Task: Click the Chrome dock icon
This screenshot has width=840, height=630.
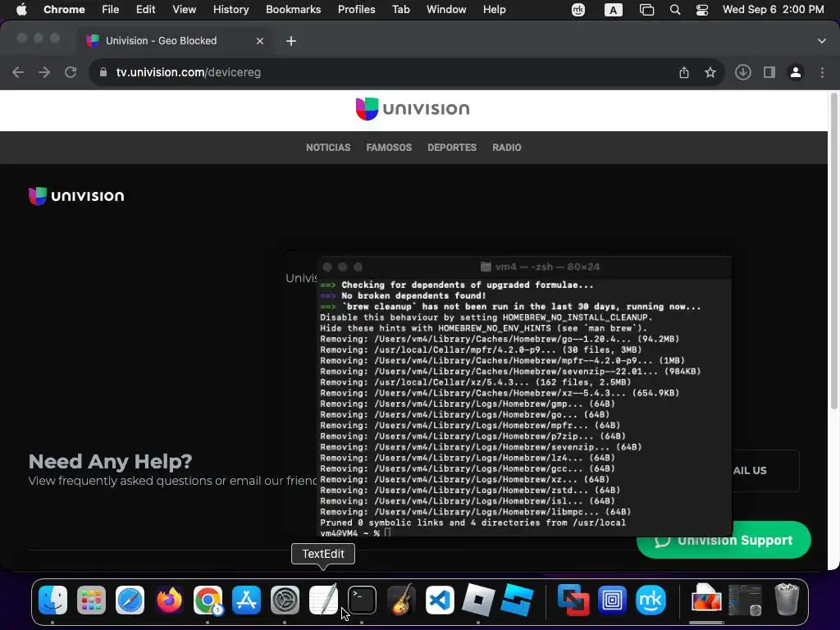Action: [x=208, y=600]
